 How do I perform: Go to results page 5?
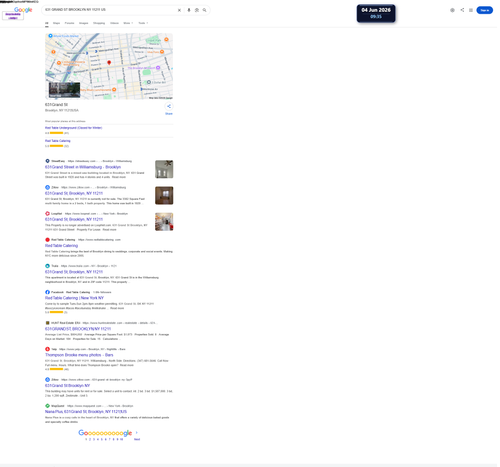point(102,439)
